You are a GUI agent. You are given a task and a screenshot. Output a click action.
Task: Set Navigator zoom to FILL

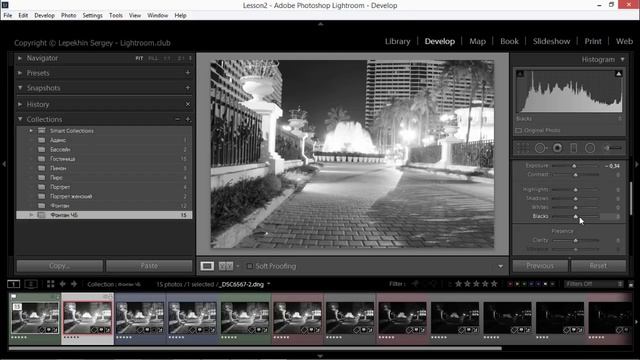[153, 58]
